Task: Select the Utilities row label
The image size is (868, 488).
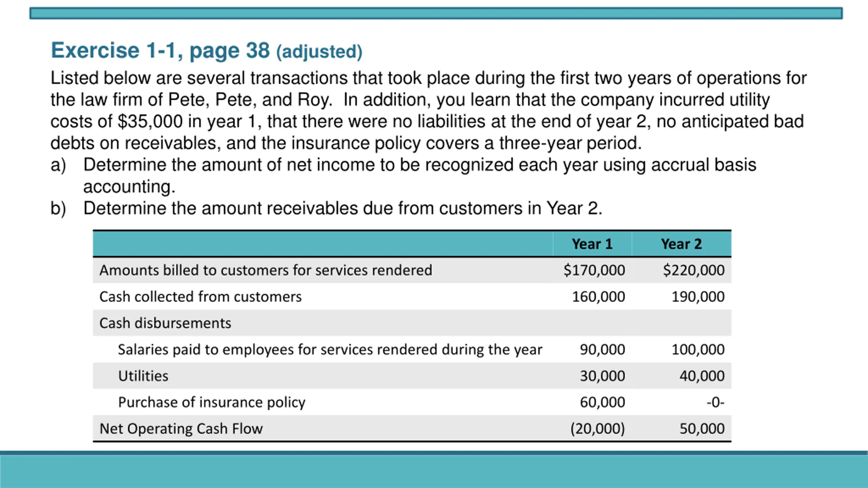Action: (143, 376)
